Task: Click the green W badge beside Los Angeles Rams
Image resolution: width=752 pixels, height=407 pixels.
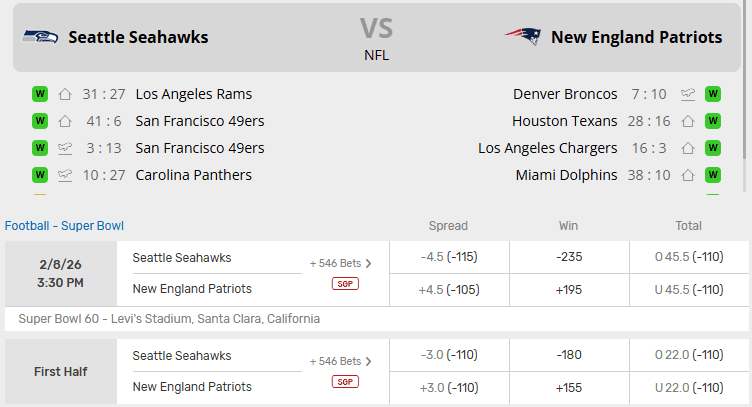Action: click(40, 94)
